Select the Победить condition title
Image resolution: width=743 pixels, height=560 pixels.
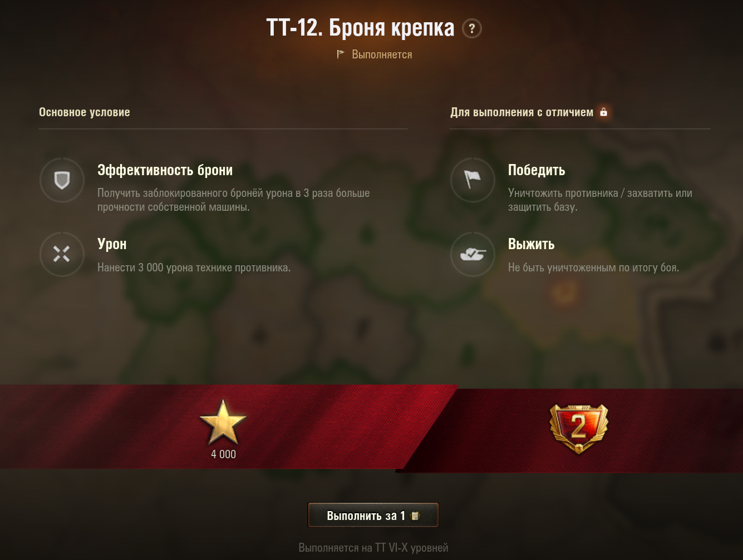point(537,170)
